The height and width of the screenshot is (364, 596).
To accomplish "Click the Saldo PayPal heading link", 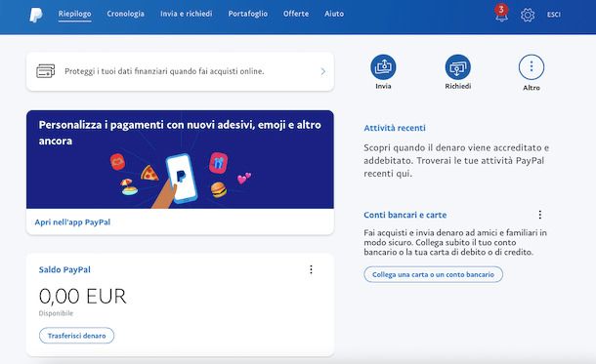I will click(64, 270).
